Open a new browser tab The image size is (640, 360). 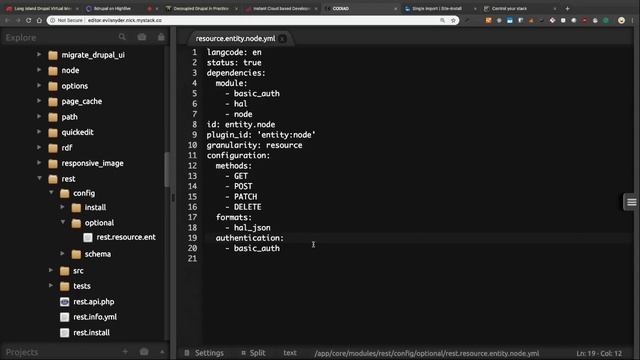click(x=567, y=9)
